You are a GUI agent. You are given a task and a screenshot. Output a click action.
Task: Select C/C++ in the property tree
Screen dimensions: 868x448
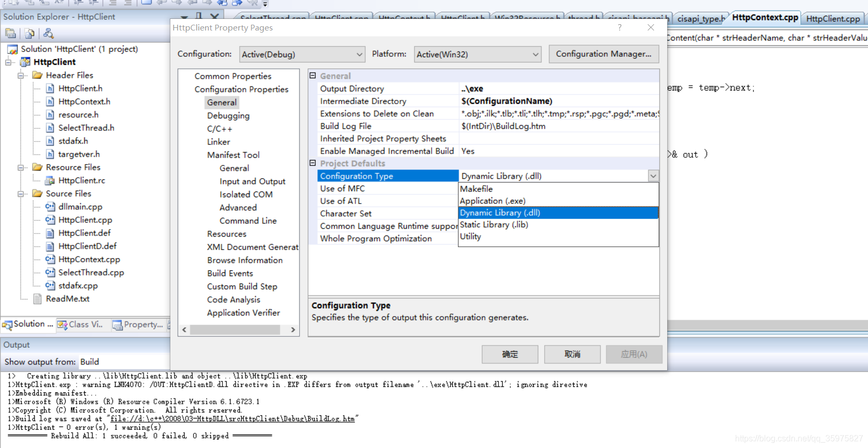point(219,129)
